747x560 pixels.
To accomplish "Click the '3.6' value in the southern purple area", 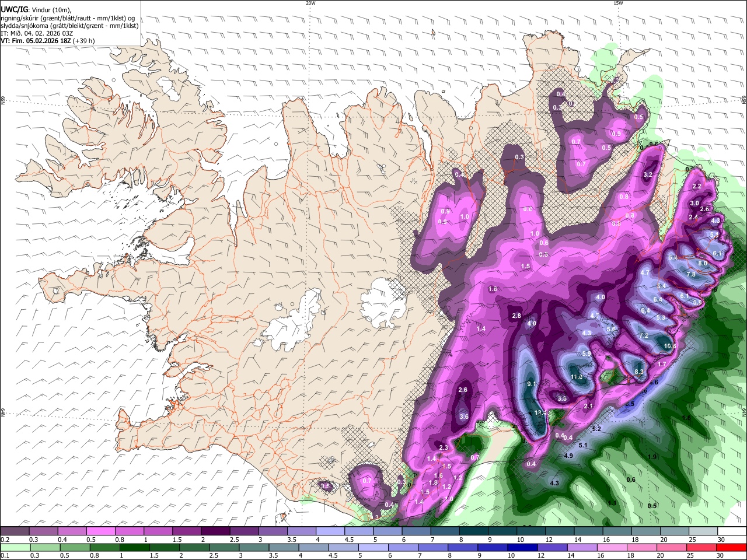I will tap(464, 416).
